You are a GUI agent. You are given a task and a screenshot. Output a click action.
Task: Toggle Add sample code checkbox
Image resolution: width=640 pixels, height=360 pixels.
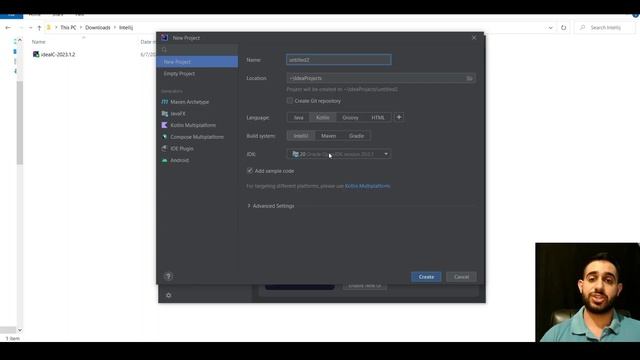pos(250,171)
